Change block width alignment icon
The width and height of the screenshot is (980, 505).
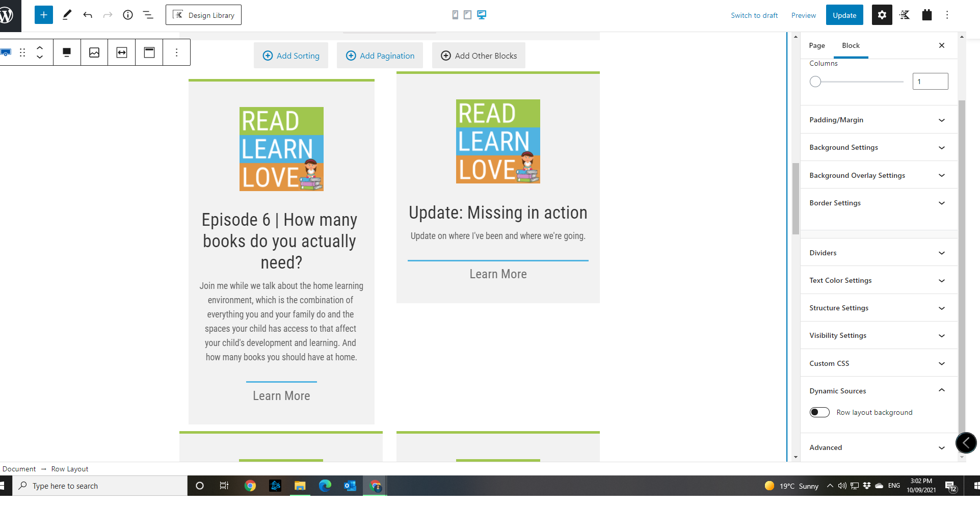tap(122, 52)
